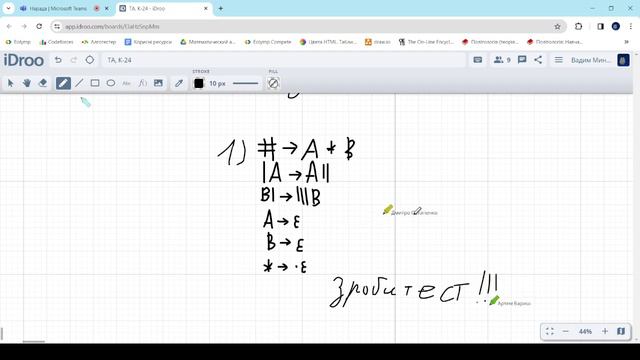Open the black stroke color swatch
The width and height of the screenshot is (640, 360).
click(199, 83)
